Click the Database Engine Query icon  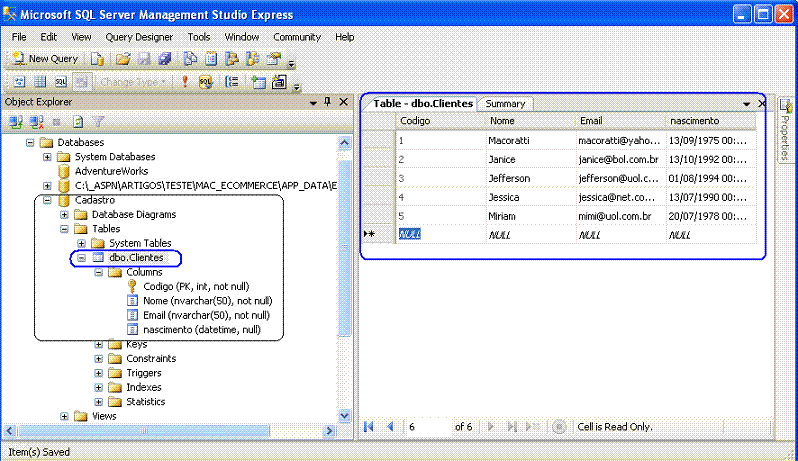click(97, 59)
